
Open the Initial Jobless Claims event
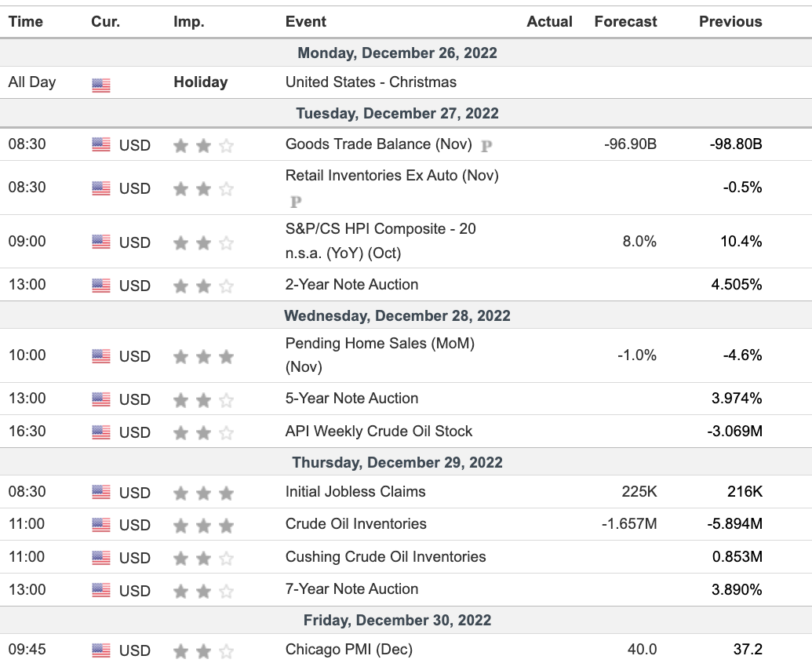[355, 492]
